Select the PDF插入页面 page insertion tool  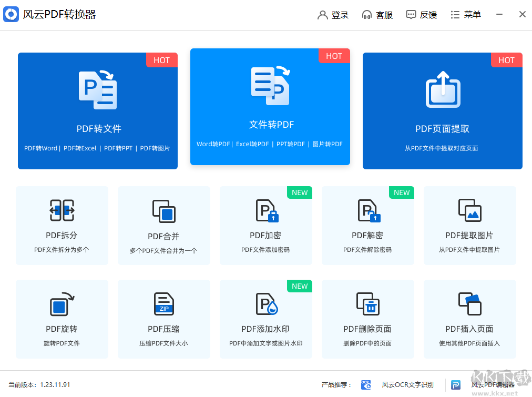pyautogui.click(x=469, y=319)
